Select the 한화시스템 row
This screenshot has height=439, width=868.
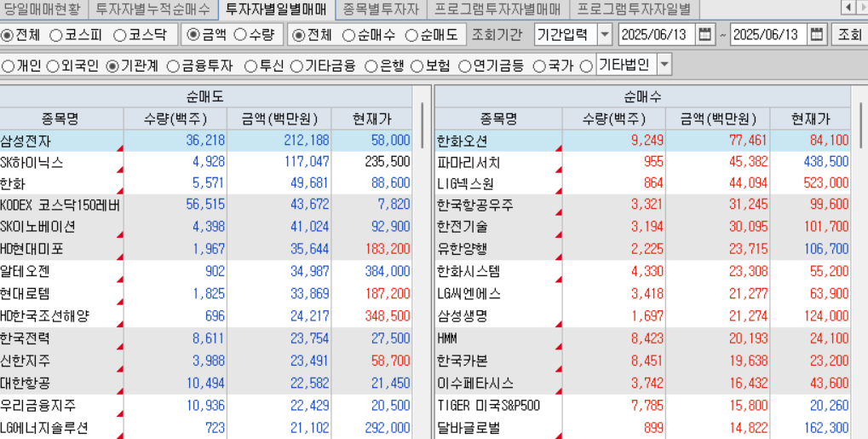click(643, 271)
